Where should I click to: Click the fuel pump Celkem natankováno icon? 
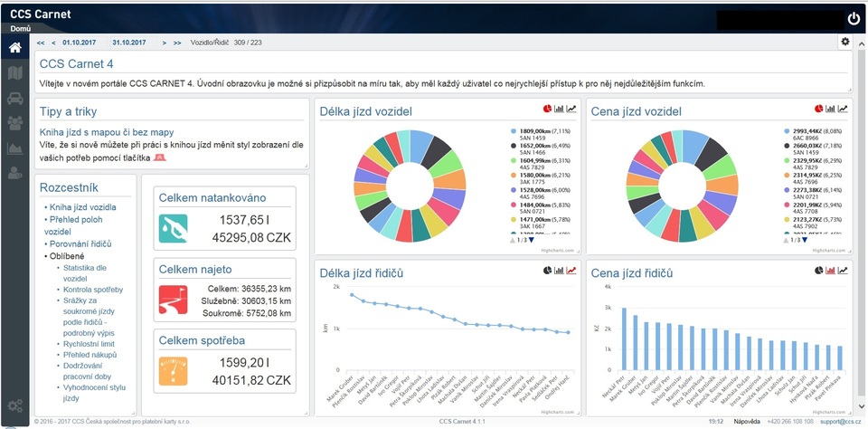coord(174,228)
